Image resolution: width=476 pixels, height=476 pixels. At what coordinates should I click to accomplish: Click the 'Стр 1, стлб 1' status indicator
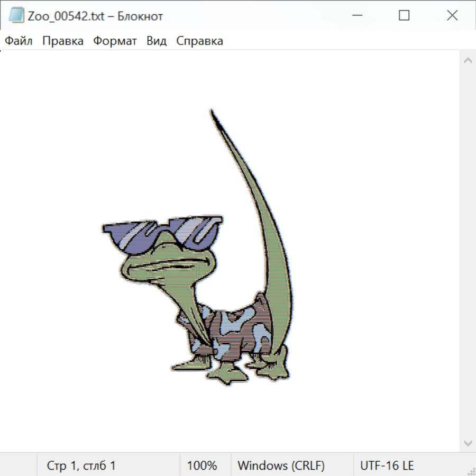(81, 465)
